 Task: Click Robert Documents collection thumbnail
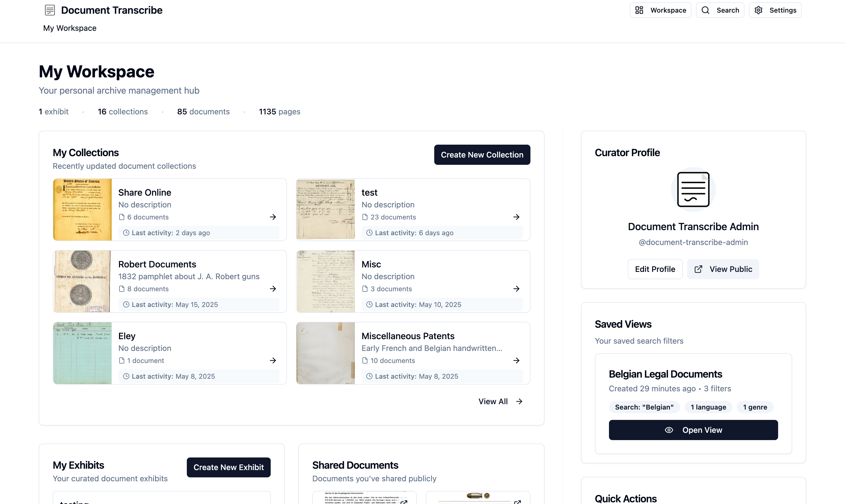82,281
